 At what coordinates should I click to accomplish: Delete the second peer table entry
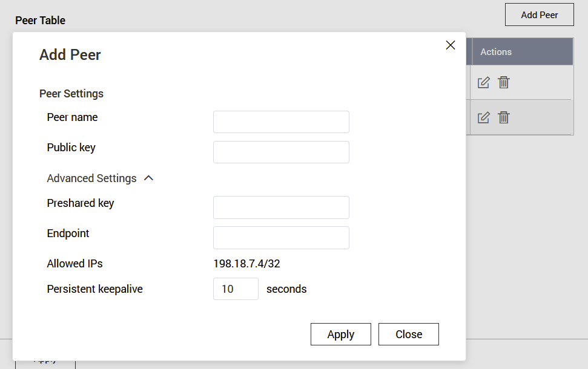[x=504, y=117]
